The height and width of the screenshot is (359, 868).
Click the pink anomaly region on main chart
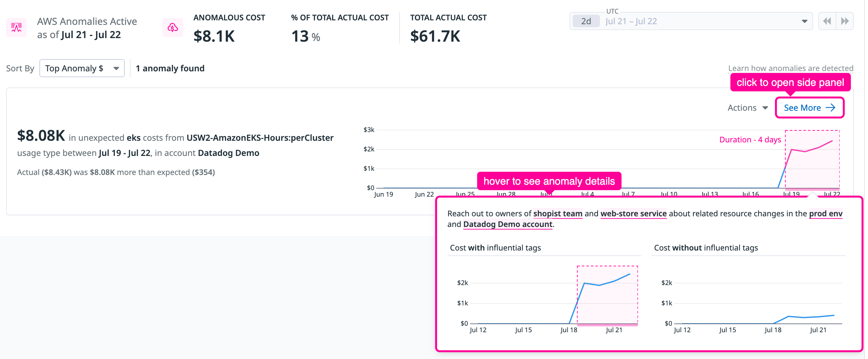click(x=812, y=159)
